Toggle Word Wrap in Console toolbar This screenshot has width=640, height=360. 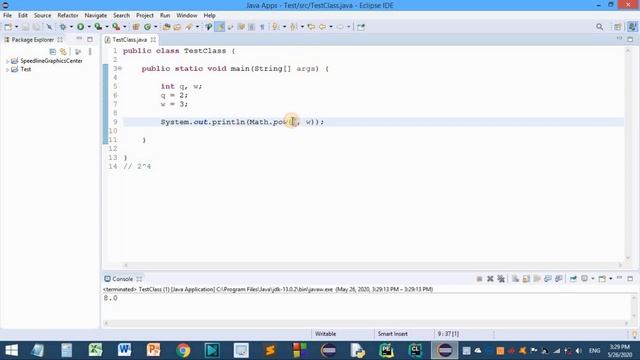(x=537, y=279)
